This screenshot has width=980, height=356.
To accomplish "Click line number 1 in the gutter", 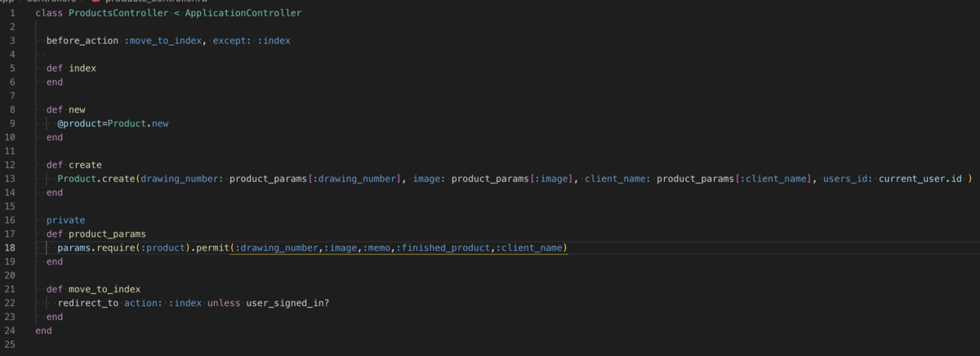I will [x=12, y=13].
